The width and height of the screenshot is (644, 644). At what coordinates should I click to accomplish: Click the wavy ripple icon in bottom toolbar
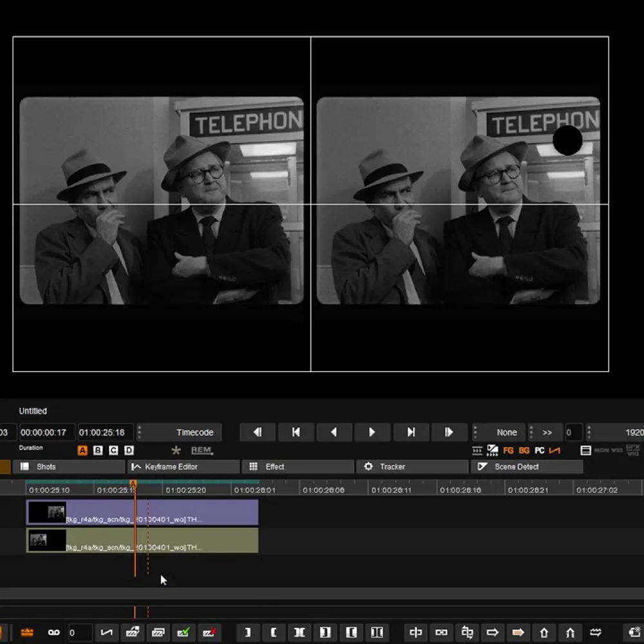click(x=596, y=632)
